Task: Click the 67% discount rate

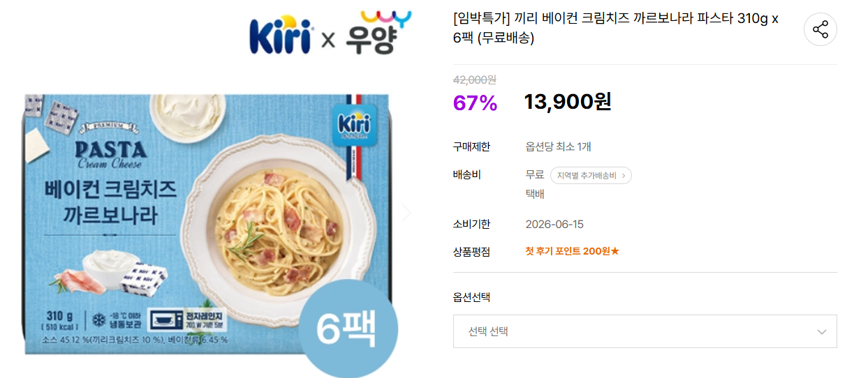Action: (475, 103)
